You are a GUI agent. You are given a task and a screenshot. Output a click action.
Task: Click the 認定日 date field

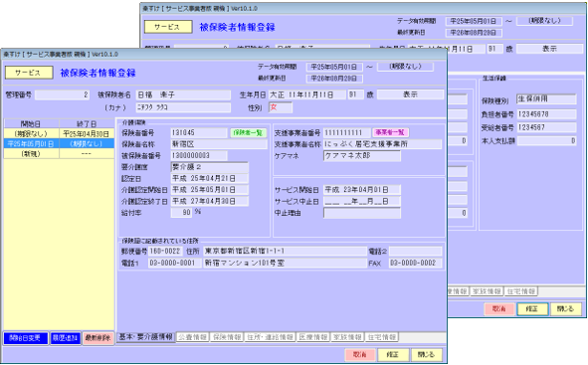tap(209, 178)
